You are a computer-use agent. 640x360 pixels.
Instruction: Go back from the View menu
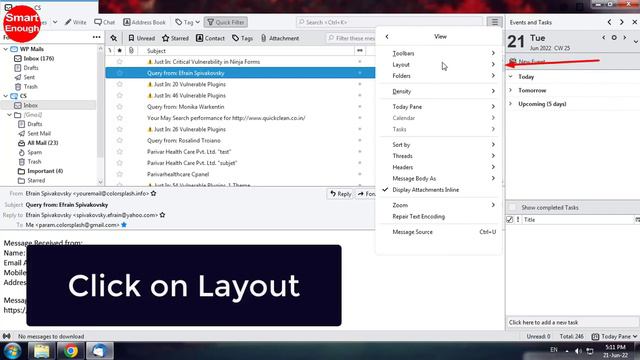click(x=387, y=36)
